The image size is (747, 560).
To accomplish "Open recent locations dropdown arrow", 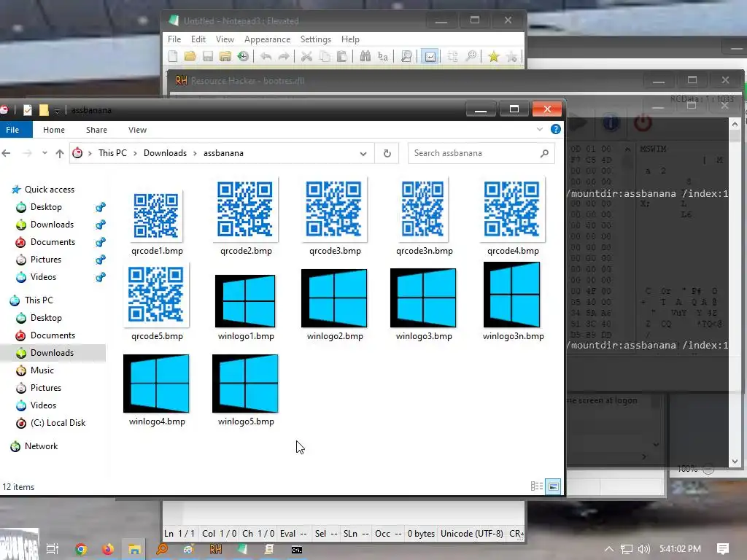I will click(x=44, y=153).
